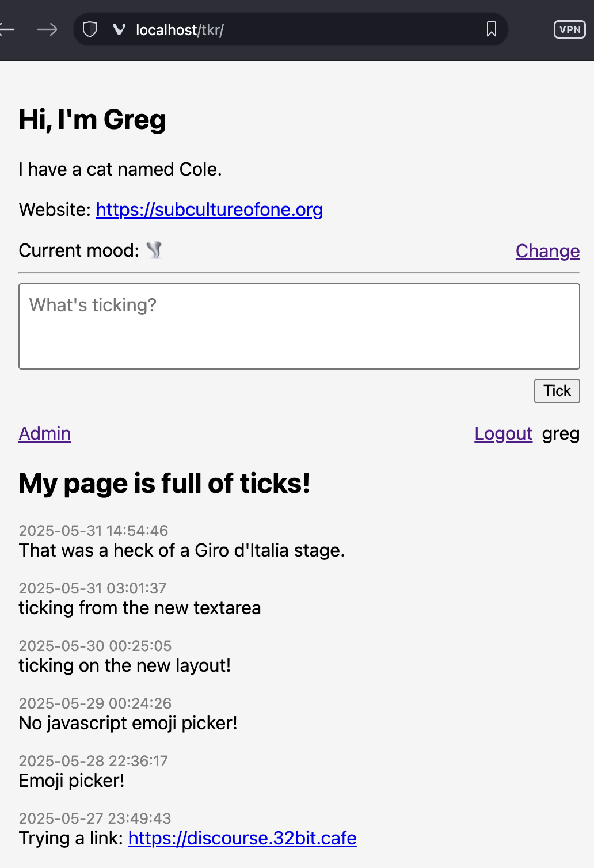Screen dimensions: 594x868
Task: Open the subcultureofone.org website link
Action: pos(210,210)
